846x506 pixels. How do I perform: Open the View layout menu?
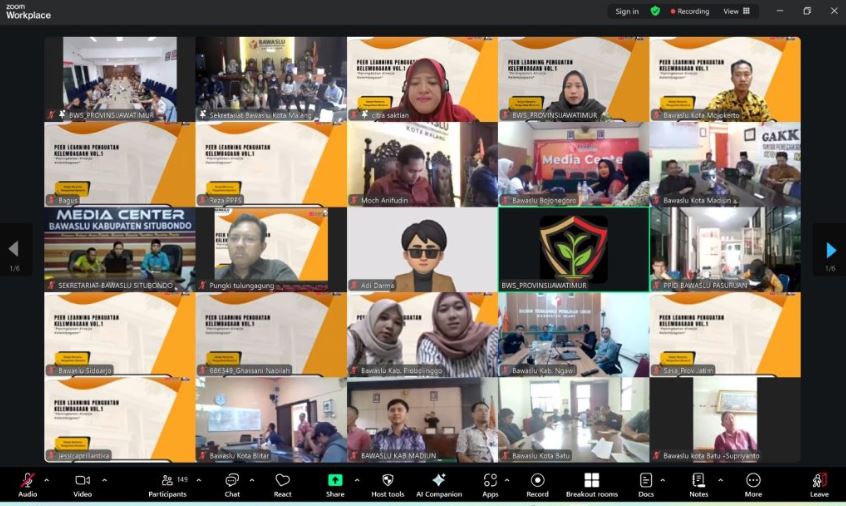[x=737, y=11]
